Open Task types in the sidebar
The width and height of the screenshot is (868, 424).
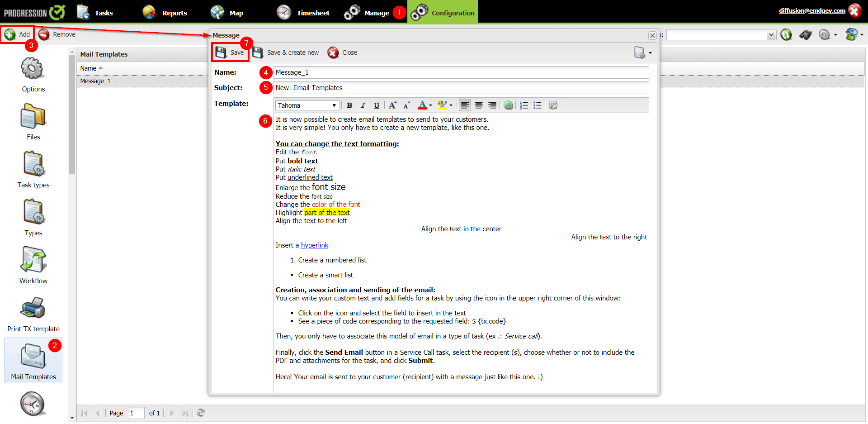click(33, 169)
